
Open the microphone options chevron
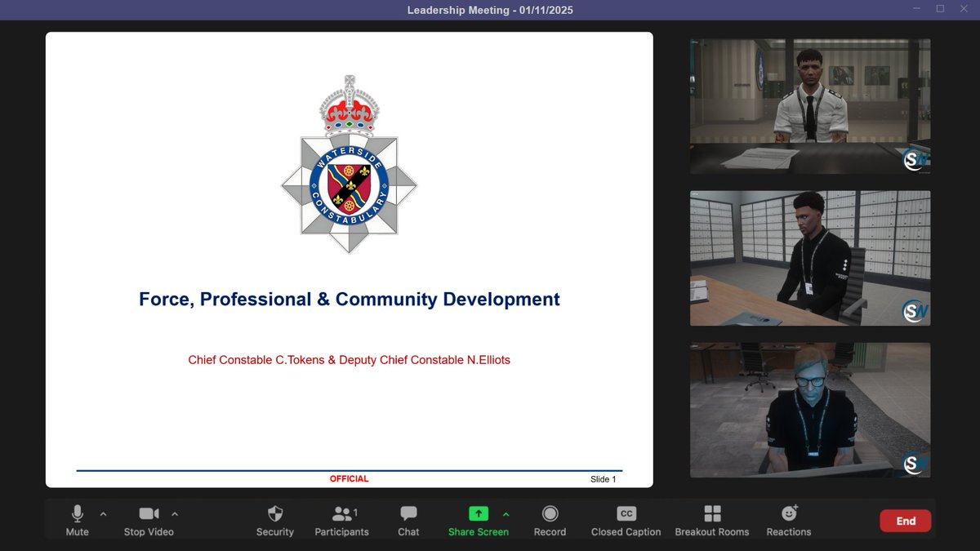[x=103, y=514]
